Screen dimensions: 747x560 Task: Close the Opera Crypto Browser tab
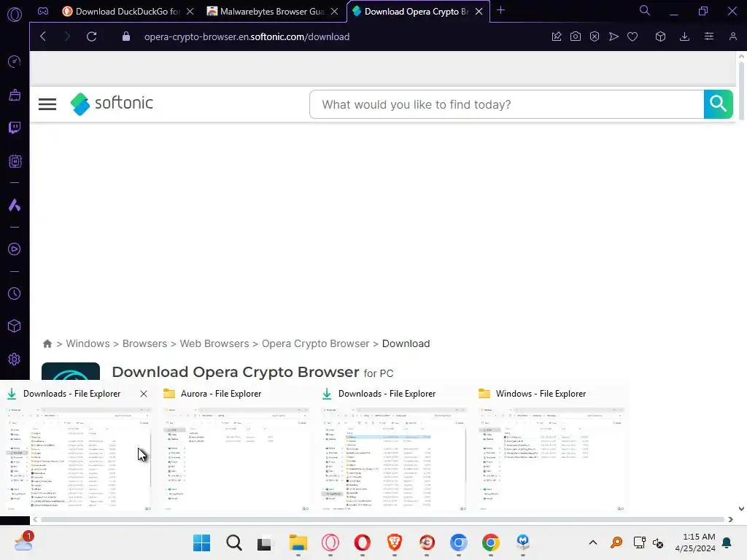[479, 12]
